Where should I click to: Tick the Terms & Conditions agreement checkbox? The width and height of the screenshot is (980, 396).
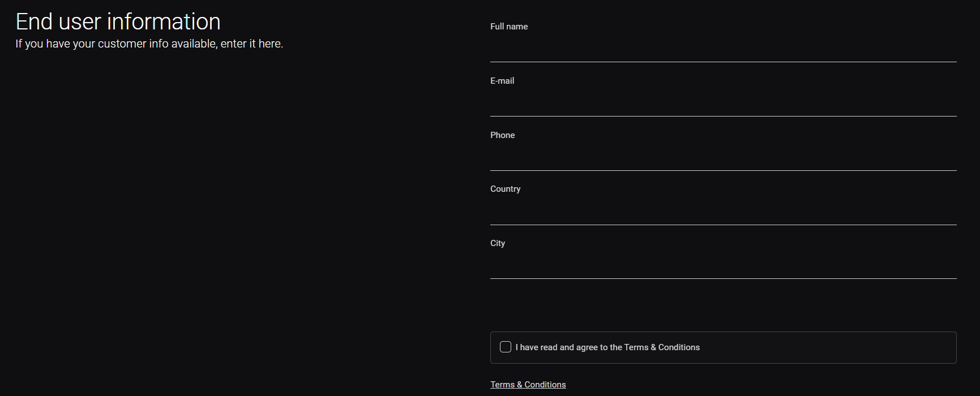(x=506, y=347)
